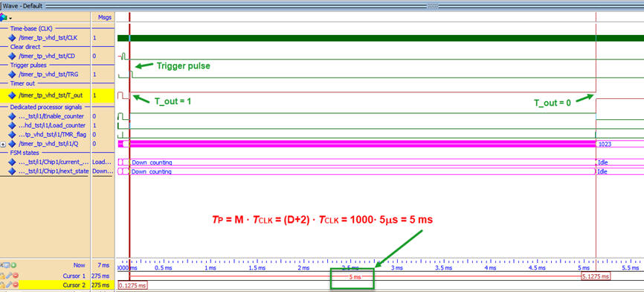Click the diamond icon of current_state signal
This screenshot has height=292, width=644.
(x=12, y=162)
